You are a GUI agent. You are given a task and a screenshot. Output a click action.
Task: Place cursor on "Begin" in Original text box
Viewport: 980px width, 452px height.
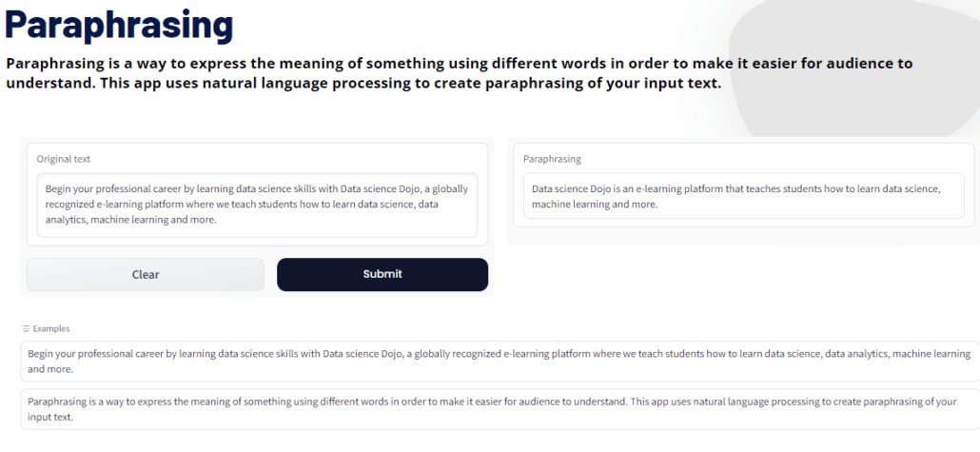(x=59, y=188)
